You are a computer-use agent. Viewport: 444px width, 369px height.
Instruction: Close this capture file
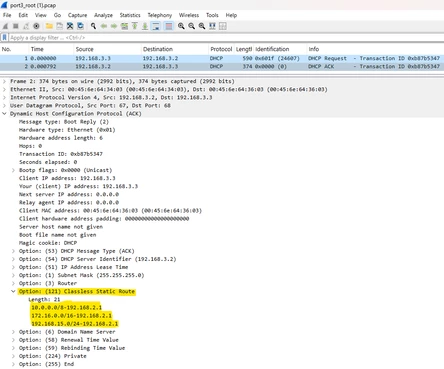coord(70,26)
